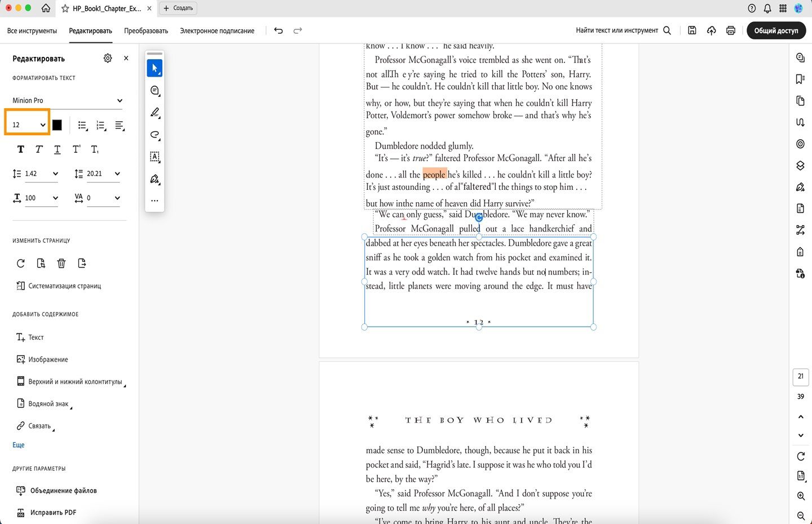Open Объединение файлов
The height and width of the screenshot is (524, 812).
(57, 491)
